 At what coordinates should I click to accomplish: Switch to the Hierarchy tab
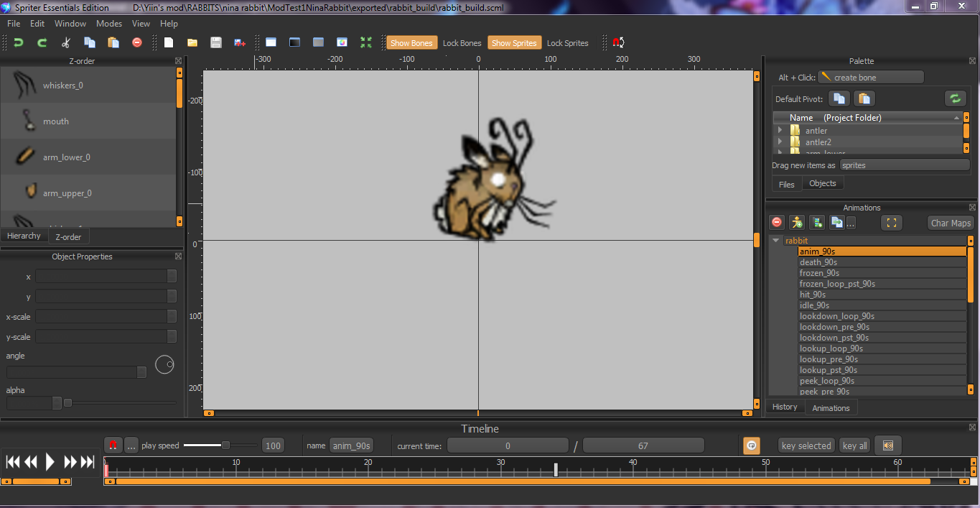click(x=24, y=236)
